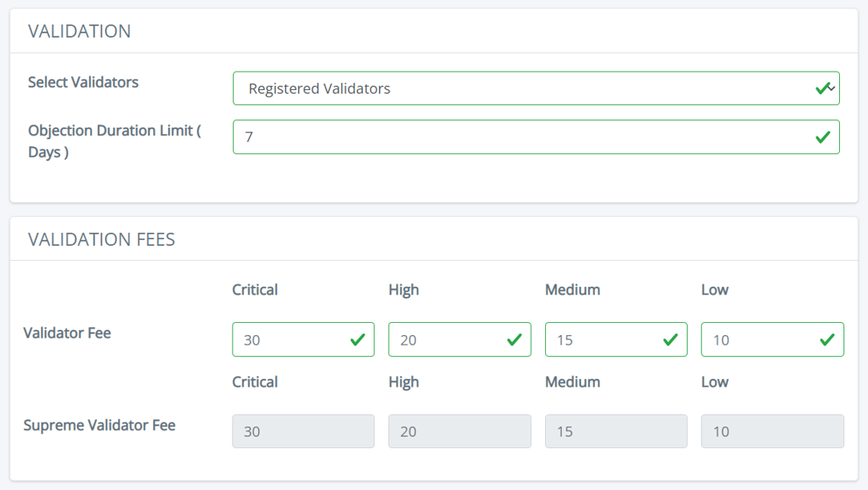Click the dropdown arrow beside Registered Validators
The image size is (868, 490).
[832, 88]
